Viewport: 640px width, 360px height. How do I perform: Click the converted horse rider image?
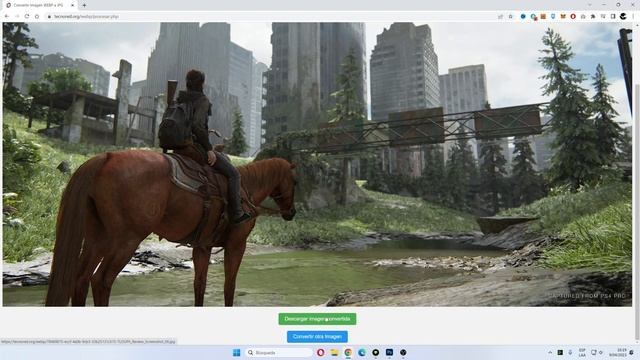click(317, 164)
